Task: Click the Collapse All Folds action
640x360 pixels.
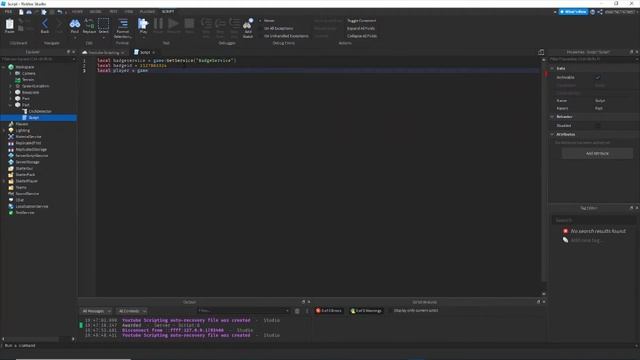Action: click(362, 36)
